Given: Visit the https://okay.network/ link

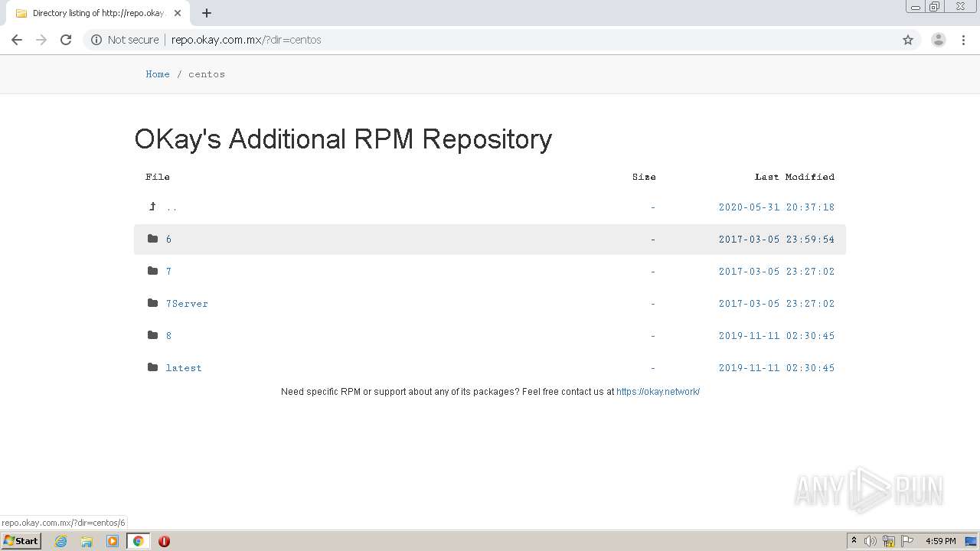Looking at the screenshot, I should click(658, 392).
